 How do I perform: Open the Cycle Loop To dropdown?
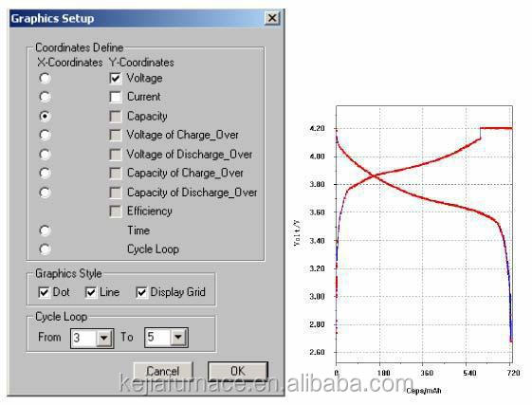[178, 338]
